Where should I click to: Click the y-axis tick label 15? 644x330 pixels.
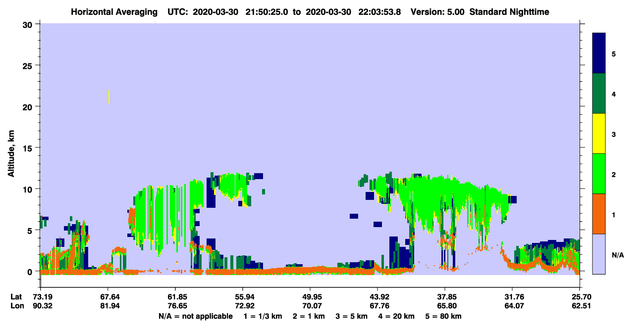29,147
